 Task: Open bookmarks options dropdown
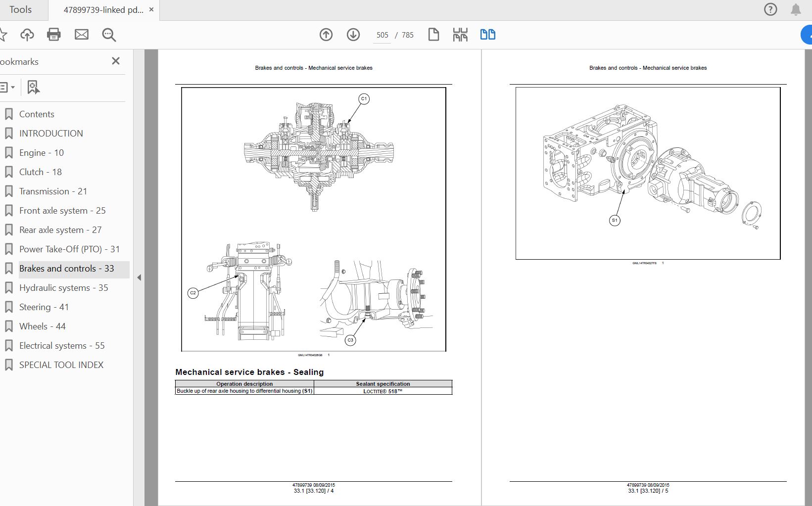7,87
